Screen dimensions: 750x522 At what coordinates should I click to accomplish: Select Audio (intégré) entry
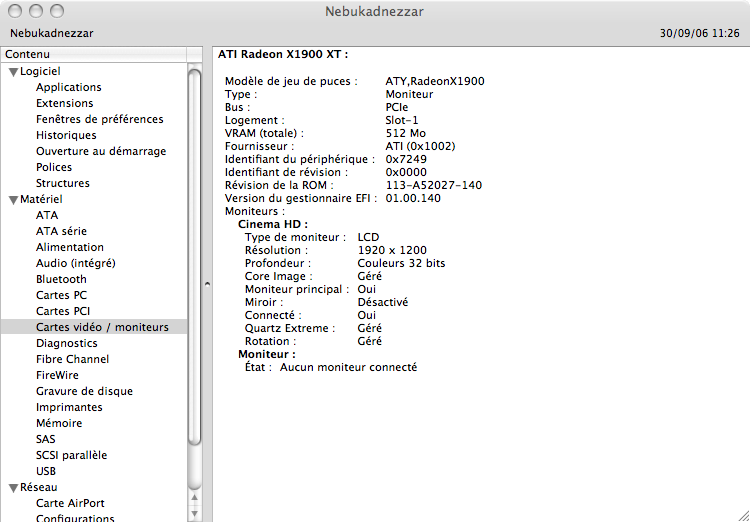[76, 263]
